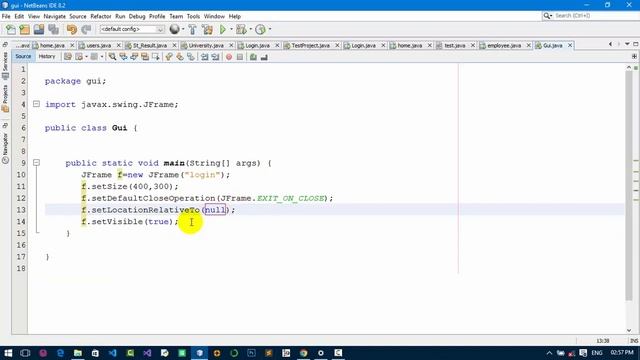
Task: Open the Run menu
Action: (120, 16)
